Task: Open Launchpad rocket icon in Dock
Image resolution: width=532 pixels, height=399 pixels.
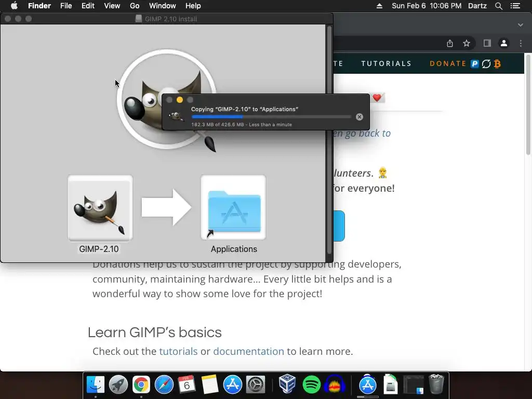Action: (x=118, y=384)
